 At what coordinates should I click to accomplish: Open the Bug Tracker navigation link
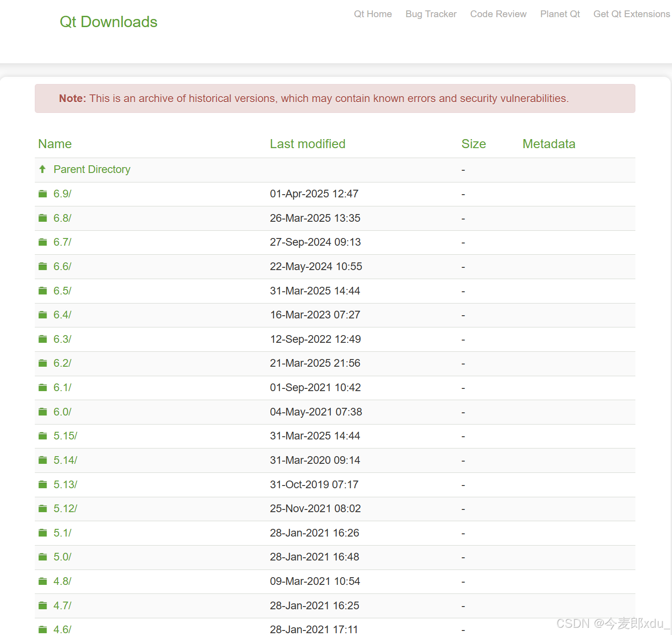[431, 14]
